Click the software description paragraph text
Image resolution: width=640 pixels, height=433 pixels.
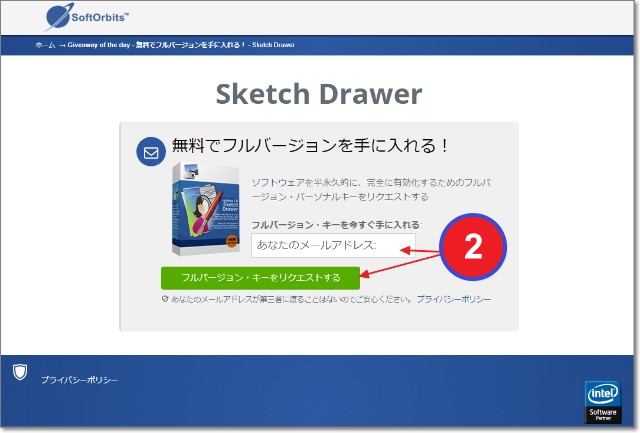[x=372, y=190]
